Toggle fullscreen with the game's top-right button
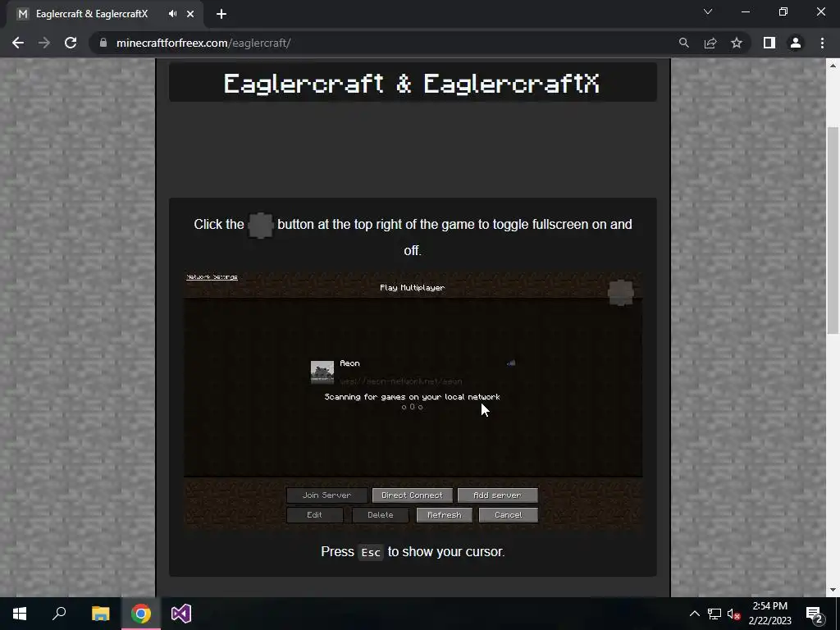This screenshot has height=630, width=840. [621, 293]
